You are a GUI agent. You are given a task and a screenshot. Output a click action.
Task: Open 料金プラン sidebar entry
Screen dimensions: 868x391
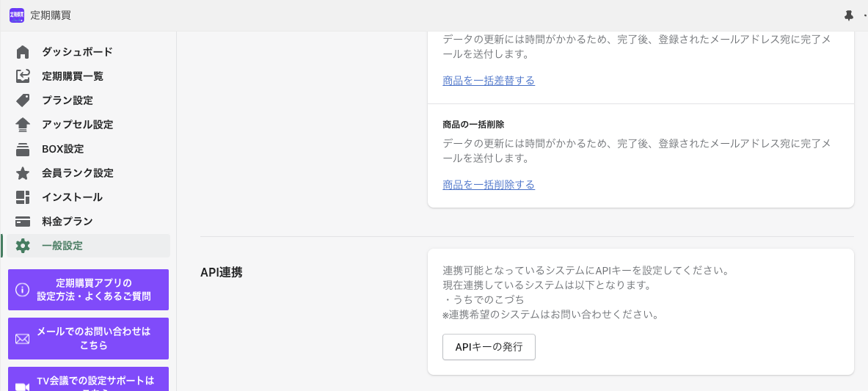tap(68, 222)
